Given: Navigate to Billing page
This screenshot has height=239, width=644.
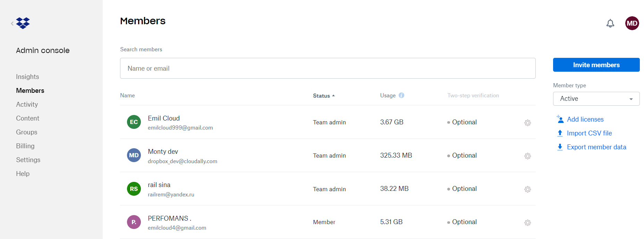Looking at the screenshot, I should pyautogui.click(x=25, y=146).
